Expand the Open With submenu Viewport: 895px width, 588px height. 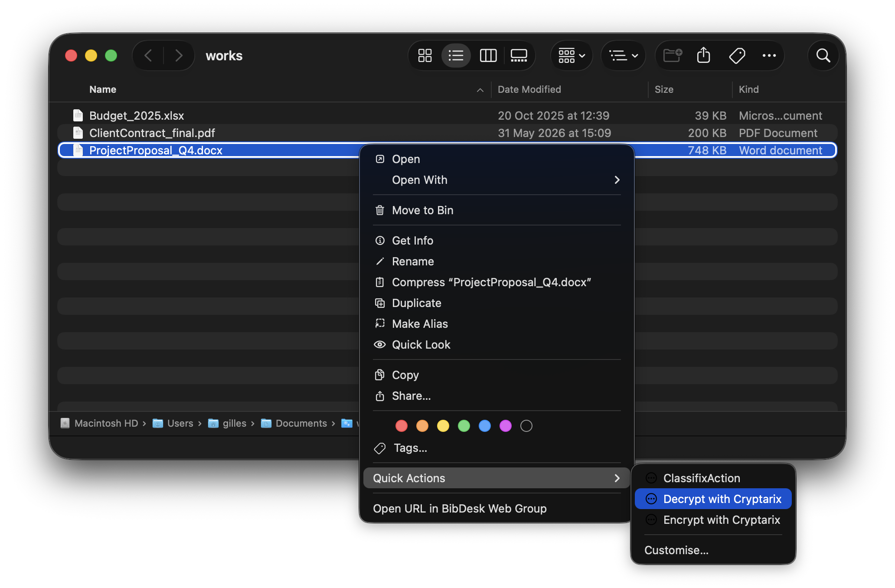497,180
